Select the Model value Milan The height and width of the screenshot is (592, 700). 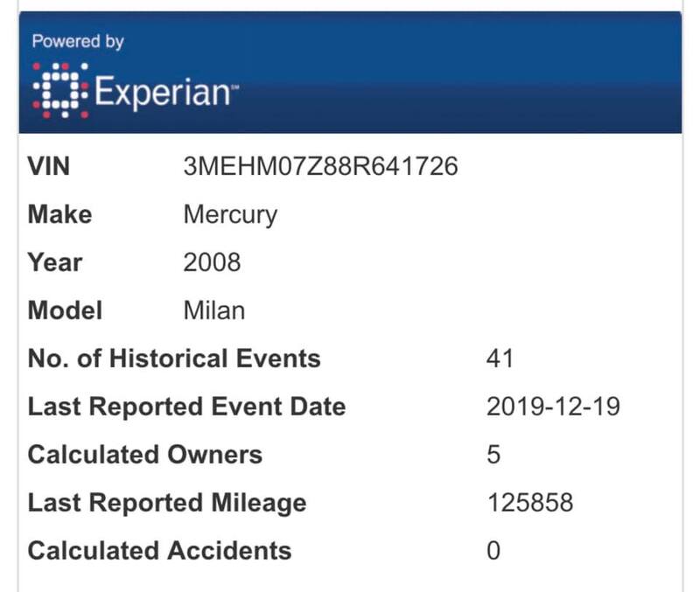214,310
